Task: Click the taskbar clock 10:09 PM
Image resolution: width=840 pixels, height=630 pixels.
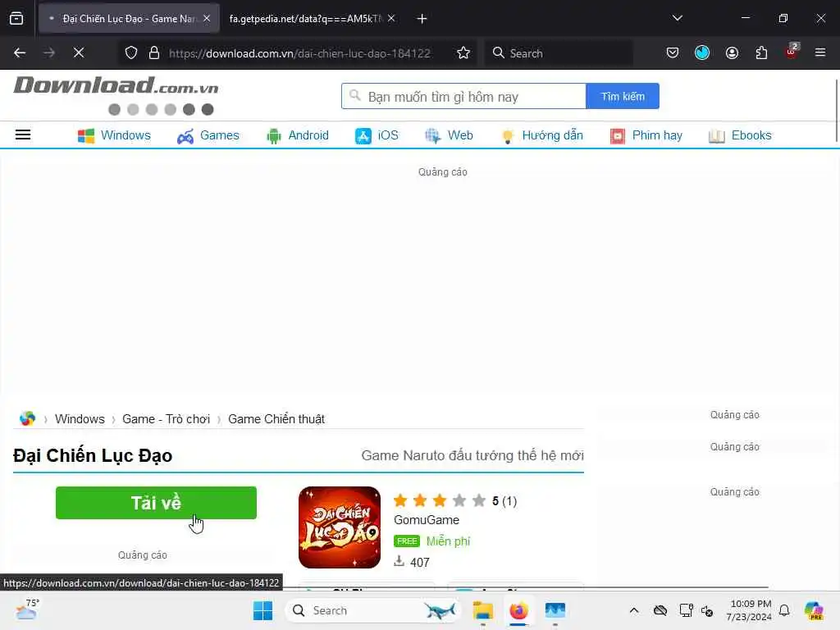Action: [x=749, y=610]
